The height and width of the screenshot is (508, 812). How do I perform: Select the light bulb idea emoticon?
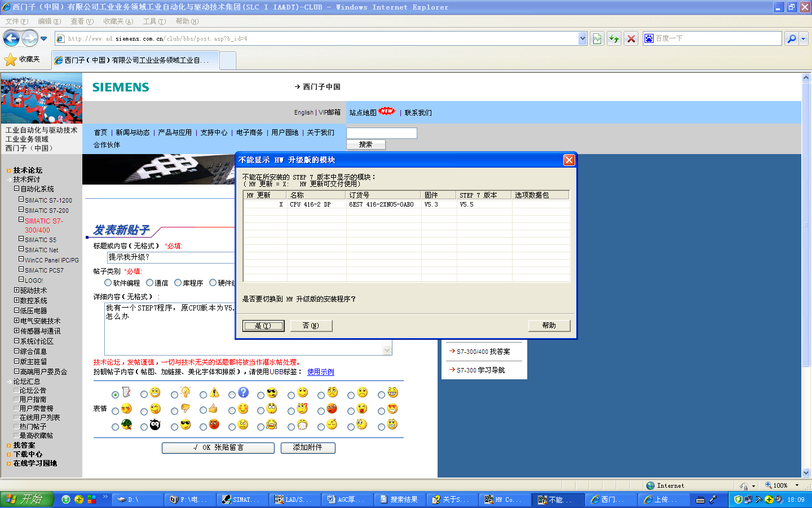[x=186, y=392]
